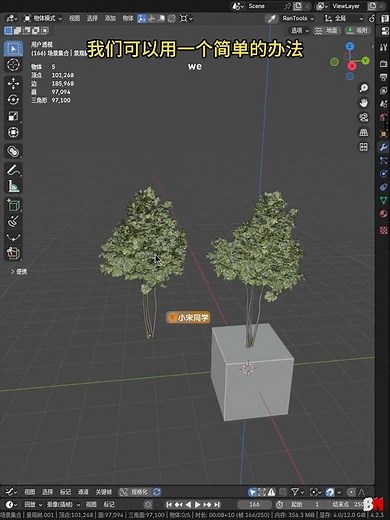Open the 回放 playback dropdown
Image resolution: width=390 pixels, height=520 pixels.
pos(33,504)
